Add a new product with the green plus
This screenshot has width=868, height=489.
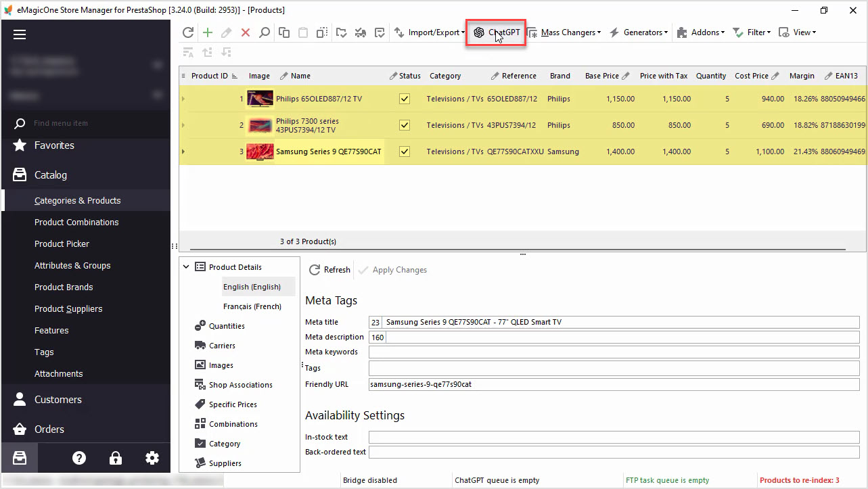point(208,32)
